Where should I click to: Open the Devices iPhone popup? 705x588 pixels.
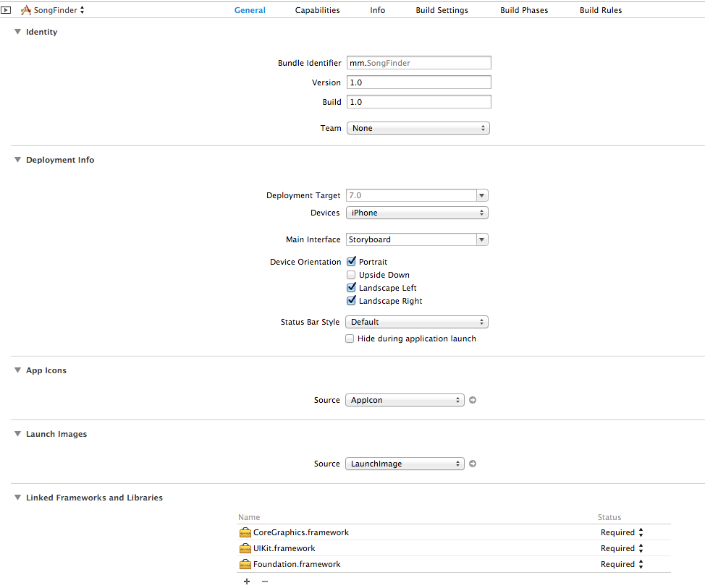pyautogui.click(x=417, y=213)
